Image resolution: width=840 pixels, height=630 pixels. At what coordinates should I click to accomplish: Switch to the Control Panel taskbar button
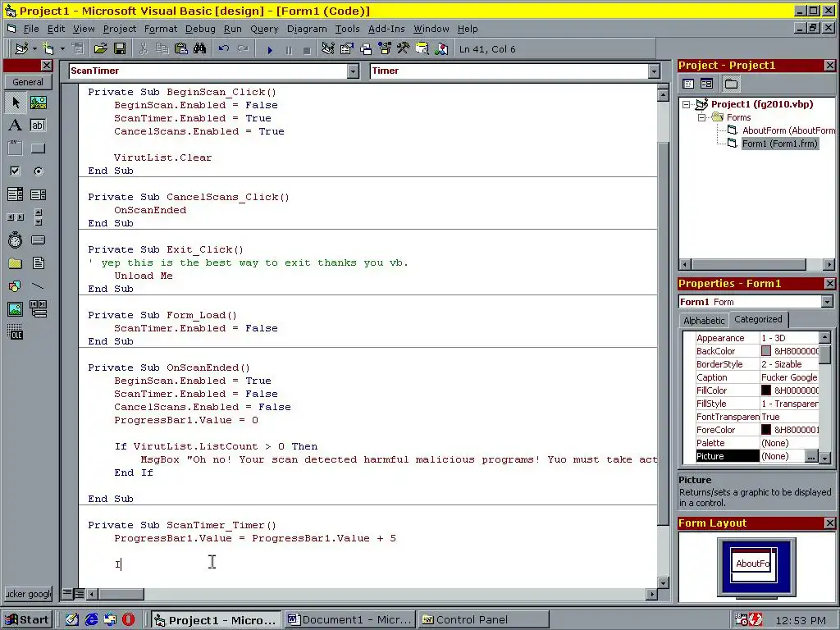(484, 620)
